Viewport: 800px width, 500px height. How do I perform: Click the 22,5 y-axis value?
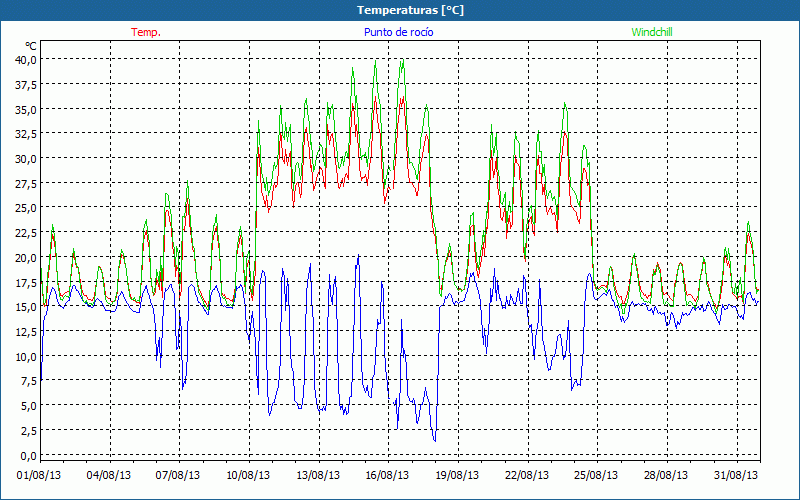click(x=26, y=233)
